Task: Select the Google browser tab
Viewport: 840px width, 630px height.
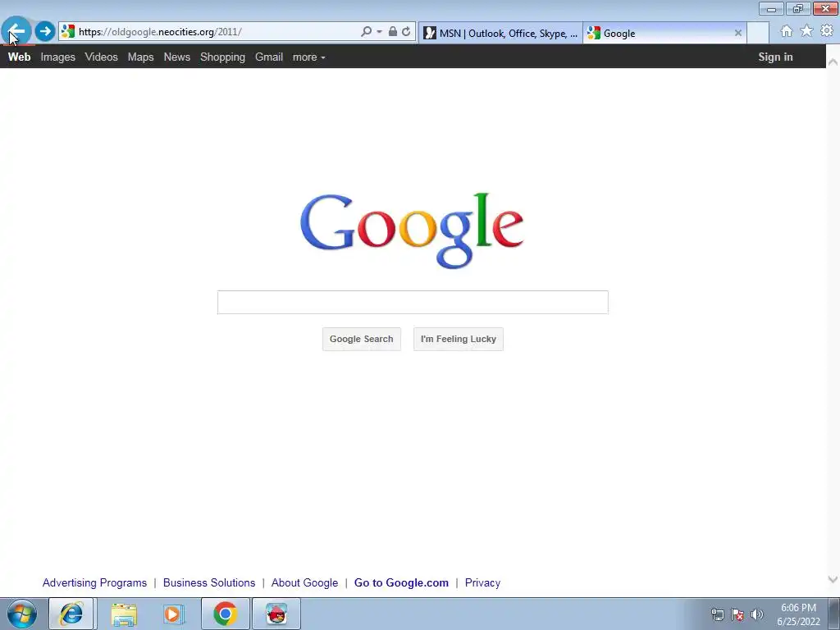Action: coord(664,33)
